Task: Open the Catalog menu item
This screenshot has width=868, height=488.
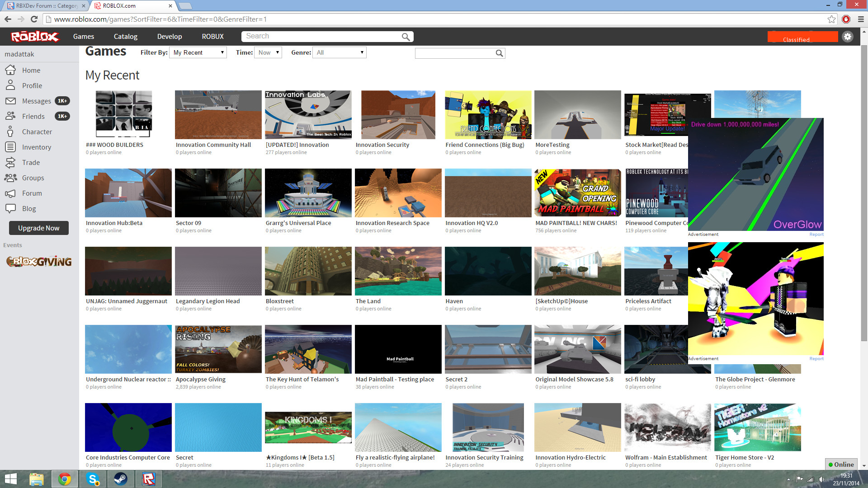Action: click(x=125, y=37)
